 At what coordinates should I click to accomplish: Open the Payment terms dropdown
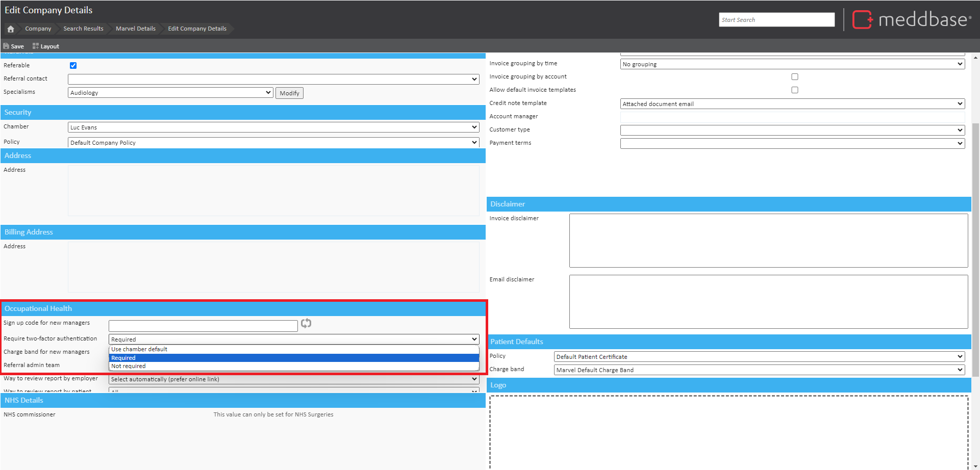pos(792,144)
